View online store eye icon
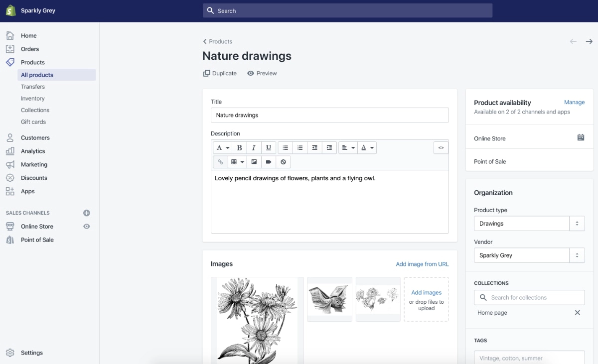 click(x=87, y=227)
